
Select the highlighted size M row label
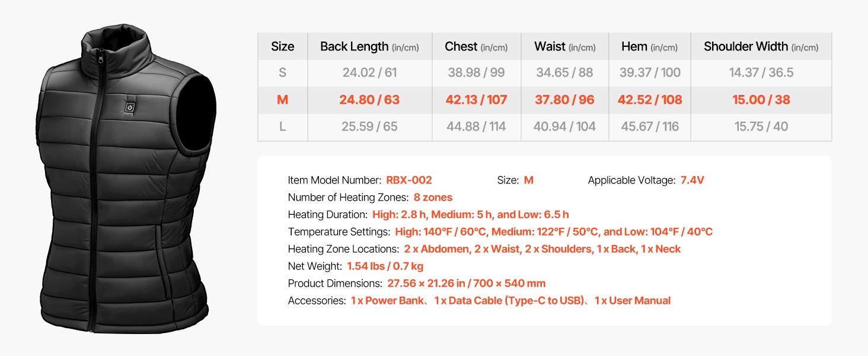pyautogui.click(x=283, y=100)
